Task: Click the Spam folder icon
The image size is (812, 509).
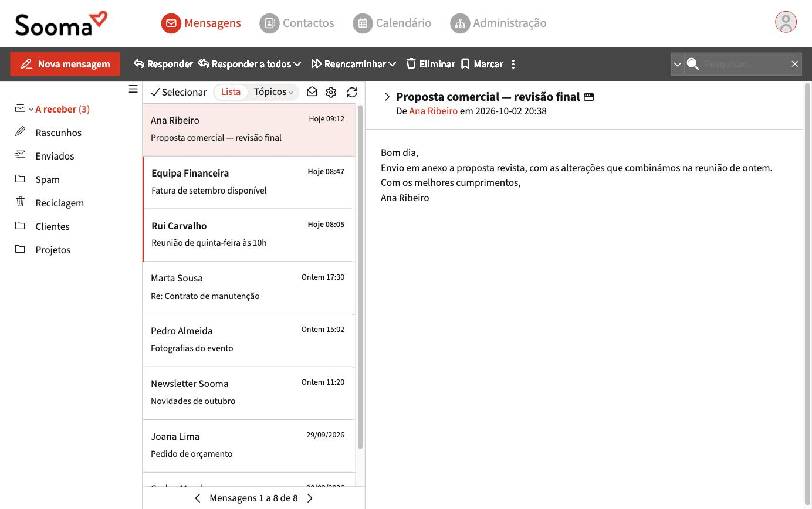Action: 21,178
